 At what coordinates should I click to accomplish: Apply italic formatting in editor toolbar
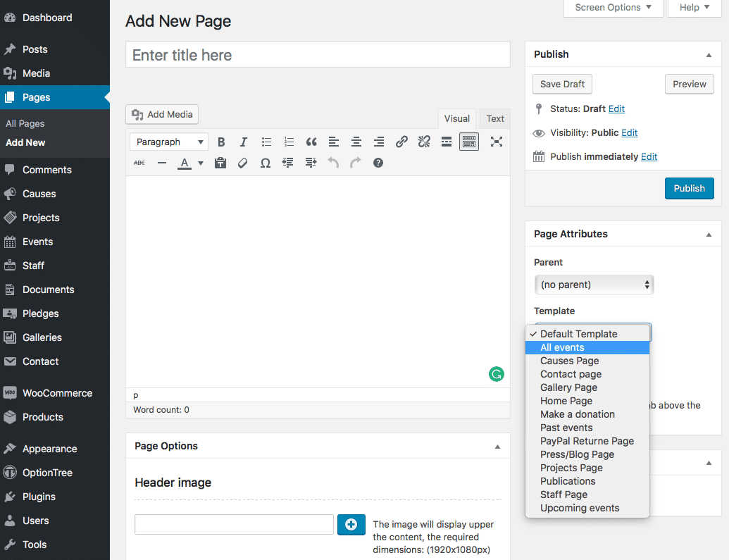(243, 142)
